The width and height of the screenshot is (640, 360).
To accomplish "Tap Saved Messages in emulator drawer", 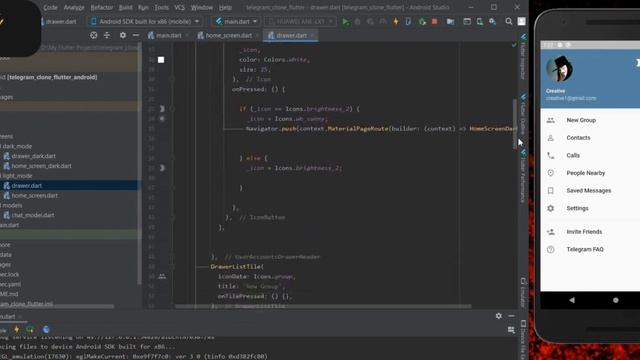I will (589, 191).
